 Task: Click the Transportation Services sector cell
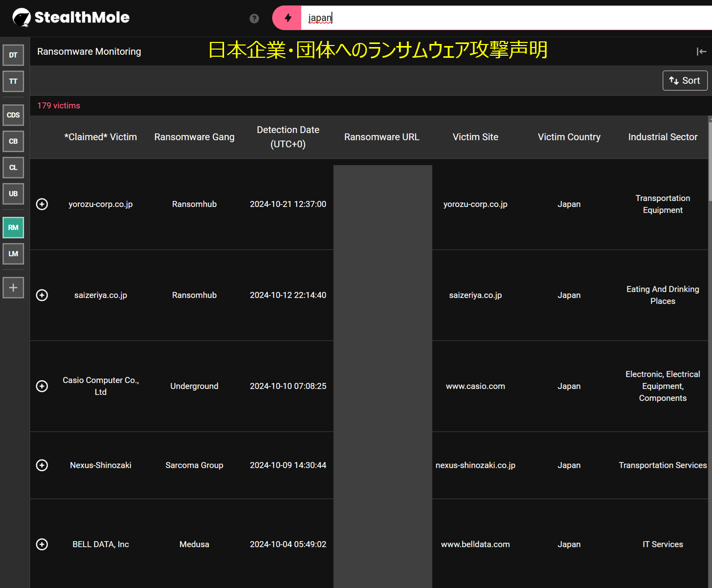tap(662, 465)
